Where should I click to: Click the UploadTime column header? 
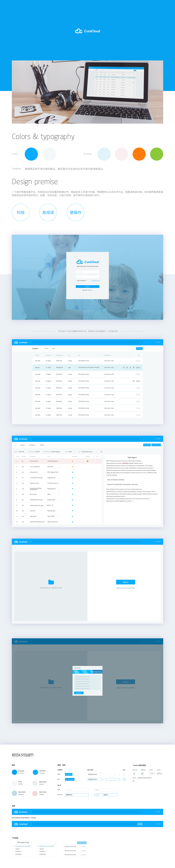tap(108, 355)
